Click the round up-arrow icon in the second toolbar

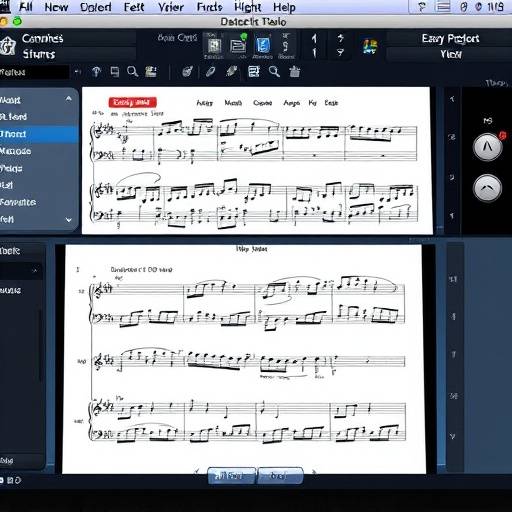click(x=96, y=72)
